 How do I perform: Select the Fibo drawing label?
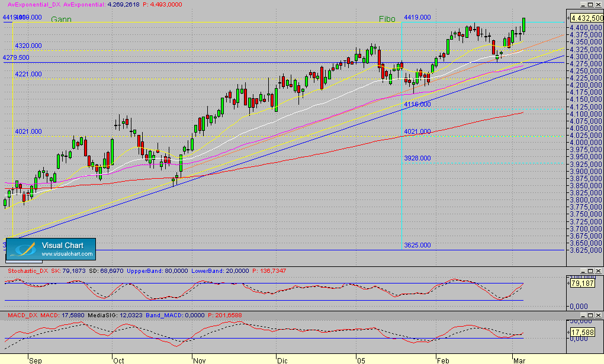point(387,20)
